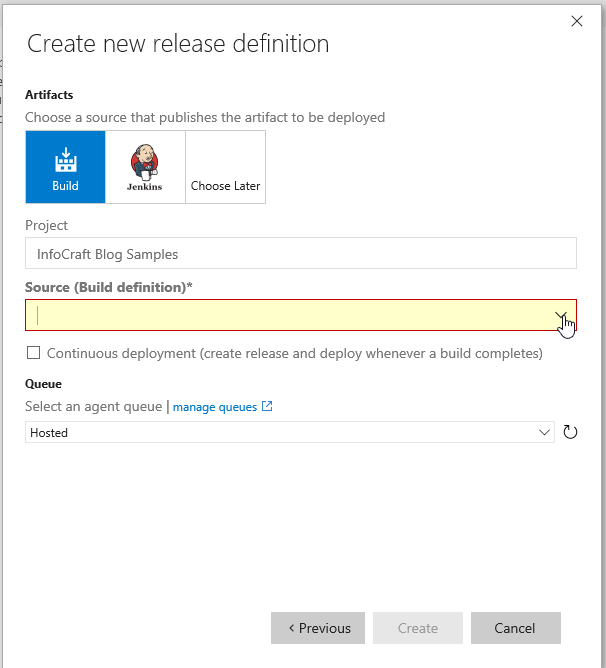Choose Jenkins as the artifact source
The width and height of the screenshot is (606, 668).
(145, 167)
